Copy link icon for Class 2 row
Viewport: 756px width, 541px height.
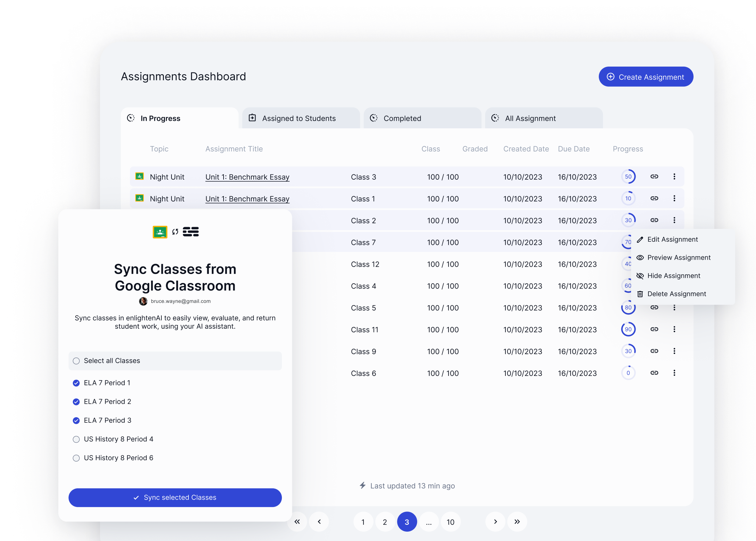654,220
